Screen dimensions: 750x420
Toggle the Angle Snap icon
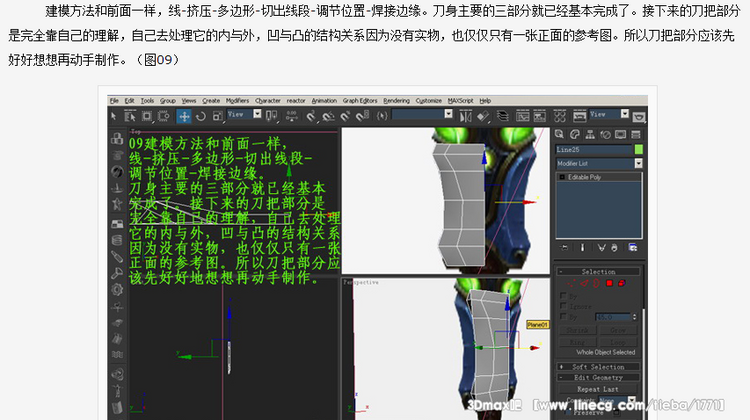coord(328,116)
